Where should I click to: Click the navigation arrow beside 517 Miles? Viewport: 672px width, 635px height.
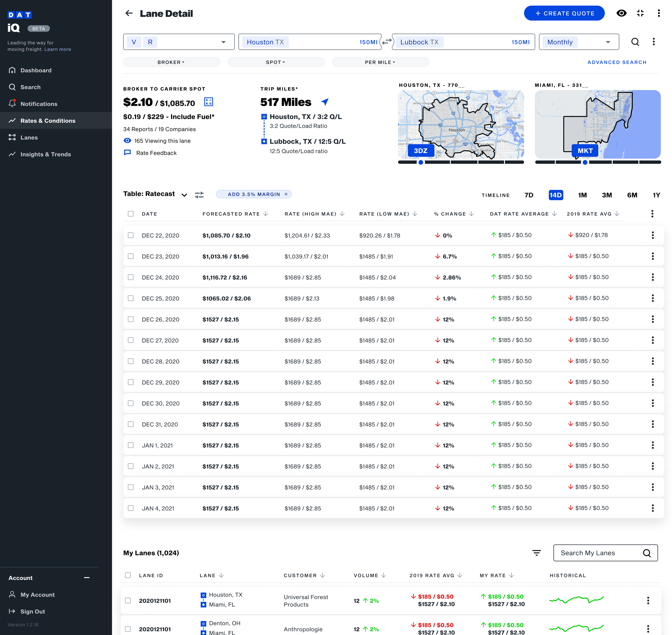click(325, 102)
